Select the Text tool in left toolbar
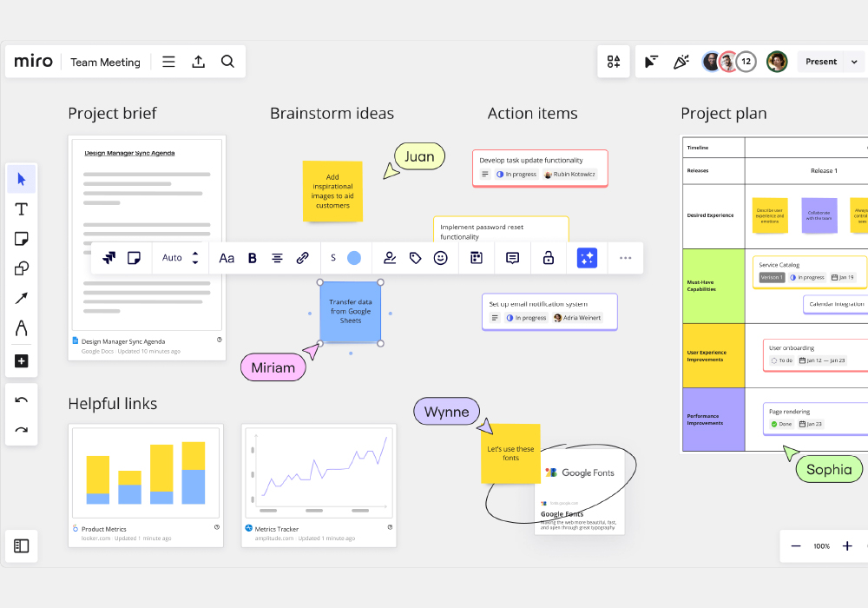 [x=22, y=209]
